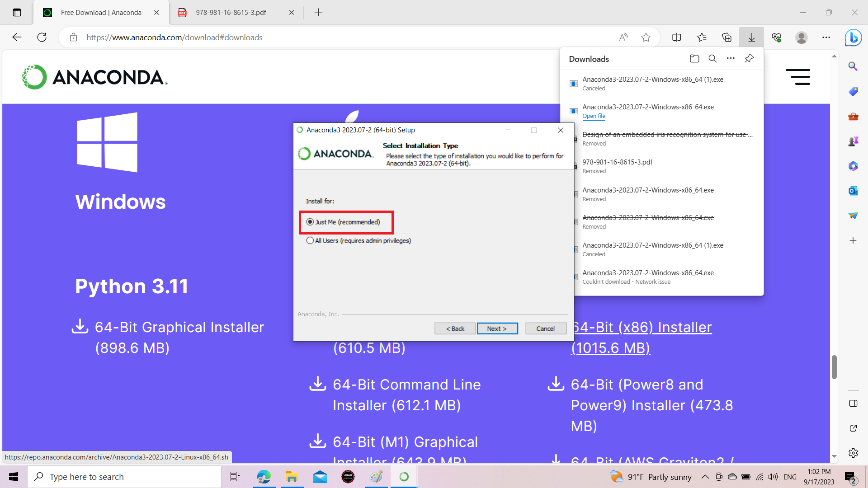Show hidden tray icons chevron
This screenshot has width=868, height=488.
[705, 477]
